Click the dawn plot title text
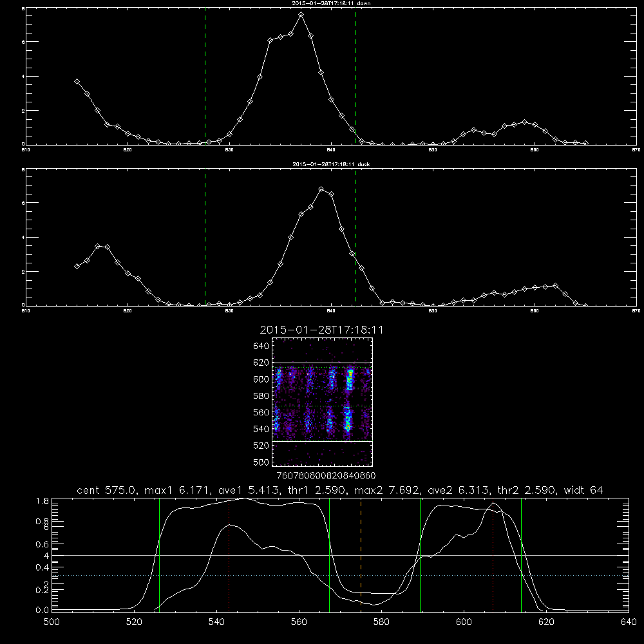The image size is (644, 644). 331,3
